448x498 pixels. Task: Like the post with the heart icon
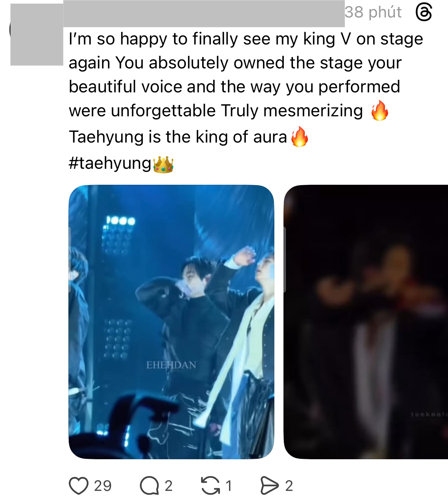coord(78,485)
